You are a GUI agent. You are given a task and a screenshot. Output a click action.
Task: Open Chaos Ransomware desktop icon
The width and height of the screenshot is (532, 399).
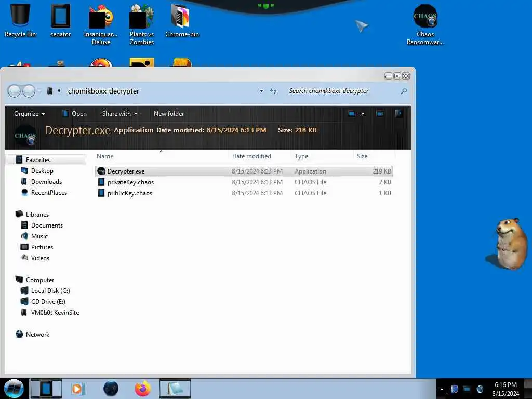tap(425, 24)
